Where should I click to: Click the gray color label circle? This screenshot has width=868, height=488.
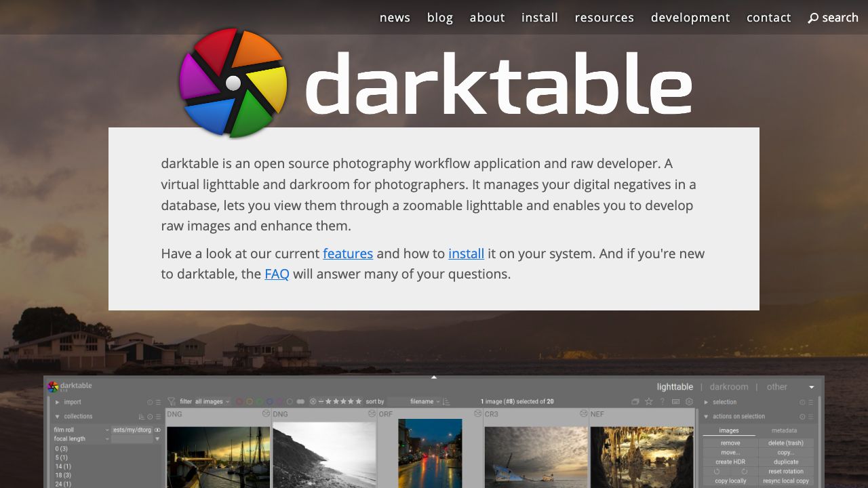pyautogui.click(x=290, y=402)
